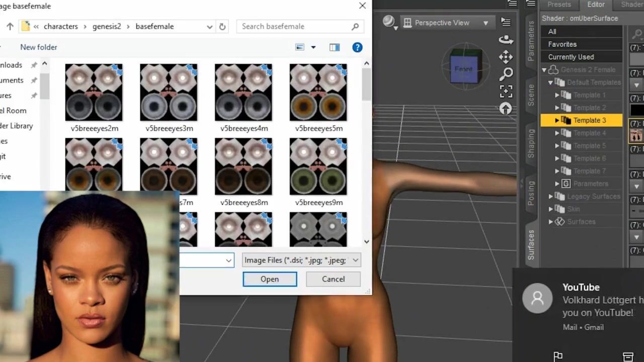Click the orbit/rotate camera view icon
The image size is (644, 362).
(x=506, y=40)
